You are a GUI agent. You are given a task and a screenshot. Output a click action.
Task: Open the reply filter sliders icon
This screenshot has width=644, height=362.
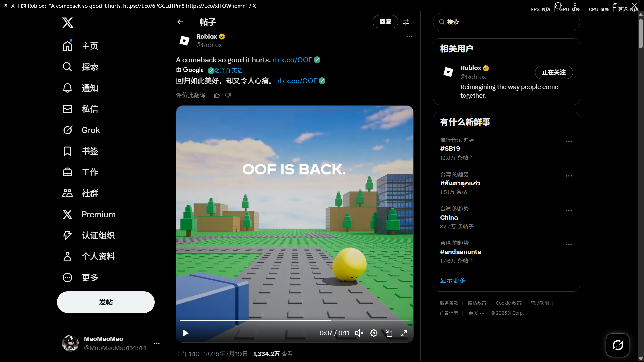(x=406, y=22)
